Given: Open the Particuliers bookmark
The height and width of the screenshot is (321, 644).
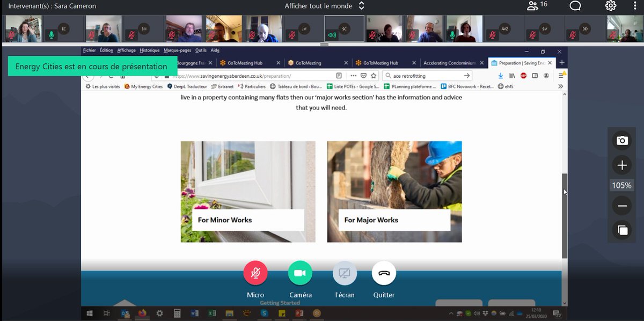Looking at the screenshot, I should 252,86.
